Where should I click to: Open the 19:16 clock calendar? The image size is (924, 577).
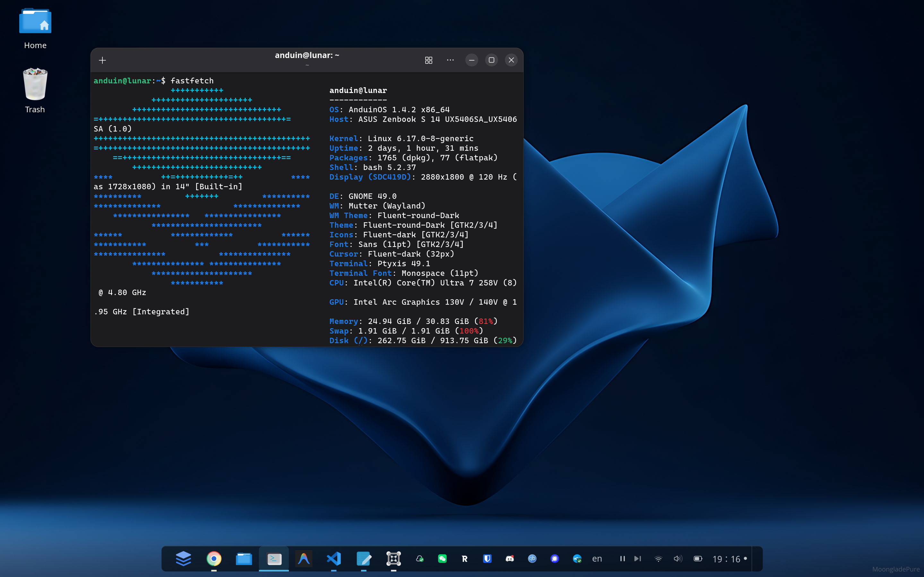(x=726, y=559)
